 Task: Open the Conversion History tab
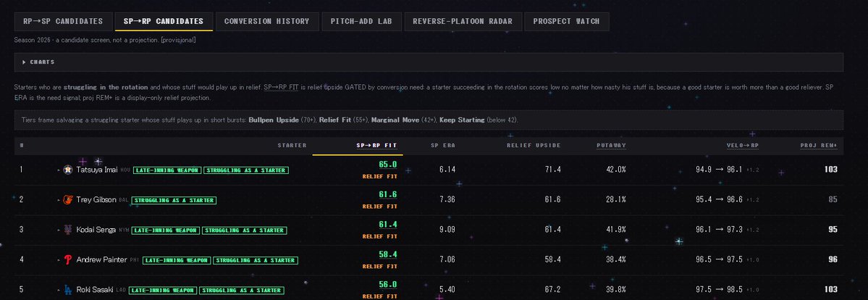click(267, 22)
